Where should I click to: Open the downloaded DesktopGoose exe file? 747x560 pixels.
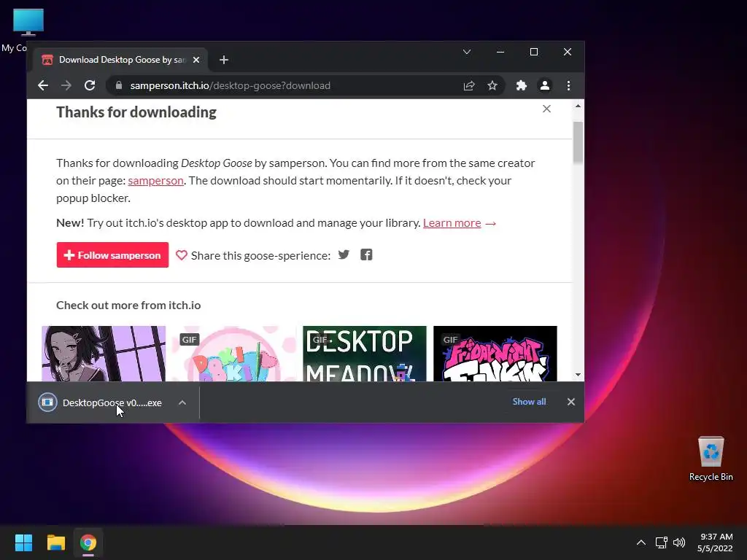[x=101, y=402]
